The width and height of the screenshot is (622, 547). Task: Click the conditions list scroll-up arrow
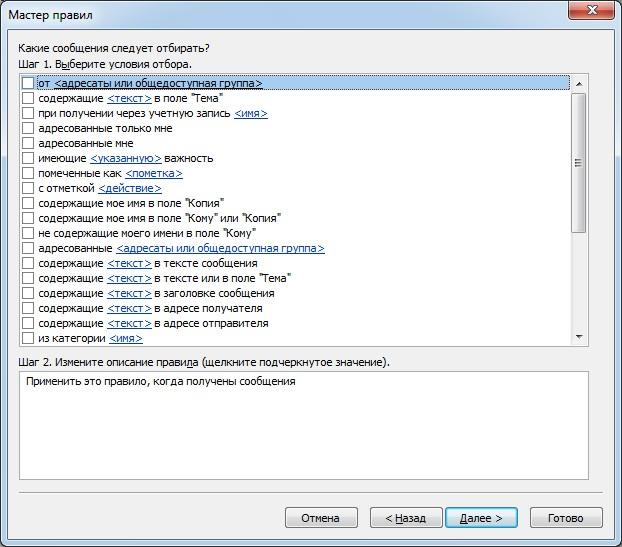tap(579, 84)
